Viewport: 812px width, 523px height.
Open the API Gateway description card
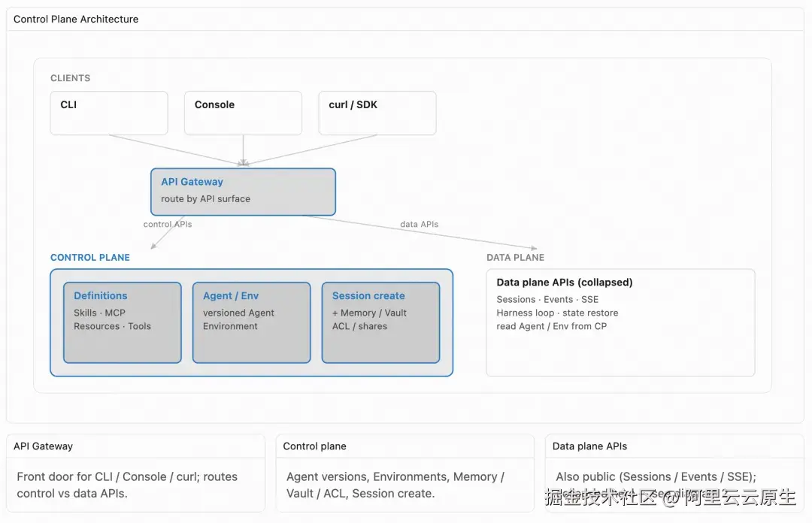135,473
